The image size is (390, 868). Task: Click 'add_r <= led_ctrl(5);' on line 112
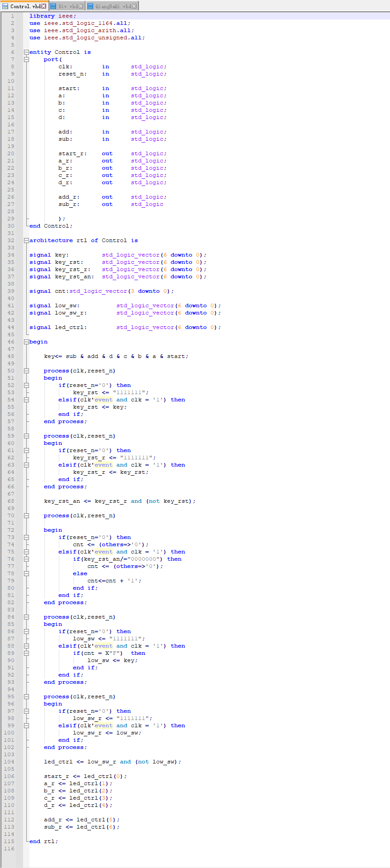pyautogui.click(x=82, y=820)
